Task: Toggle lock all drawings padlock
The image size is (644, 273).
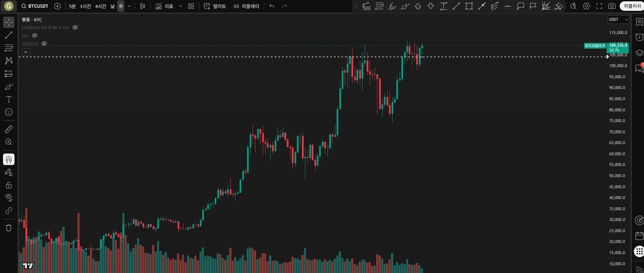Action: click(9, 185)
